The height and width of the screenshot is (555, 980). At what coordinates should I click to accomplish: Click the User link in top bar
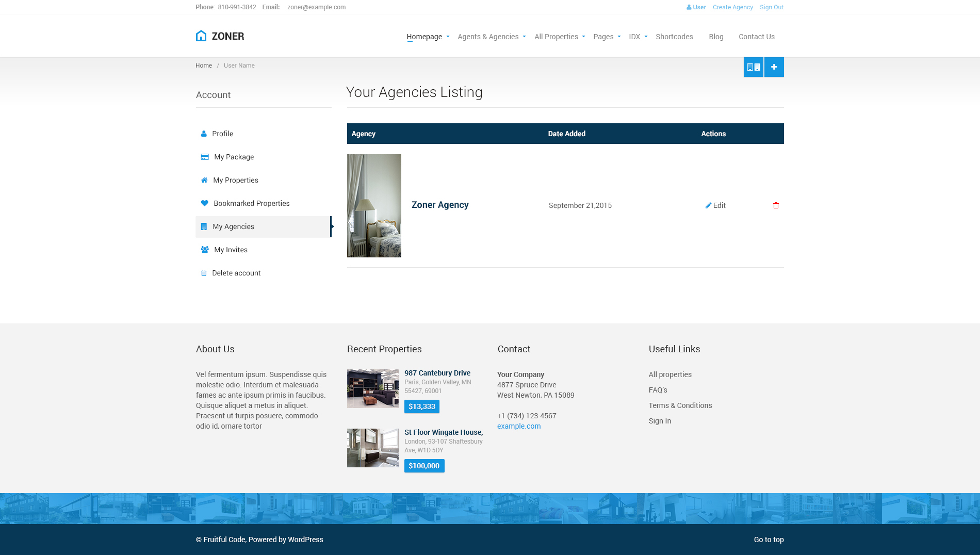[699, 7]
